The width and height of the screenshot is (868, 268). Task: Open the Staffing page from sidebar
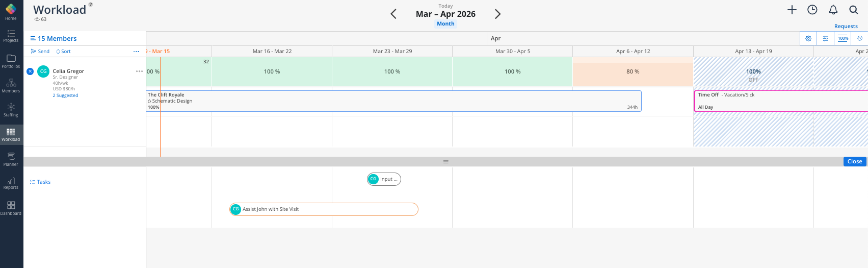pyautogui.click(x=11, y=109)
